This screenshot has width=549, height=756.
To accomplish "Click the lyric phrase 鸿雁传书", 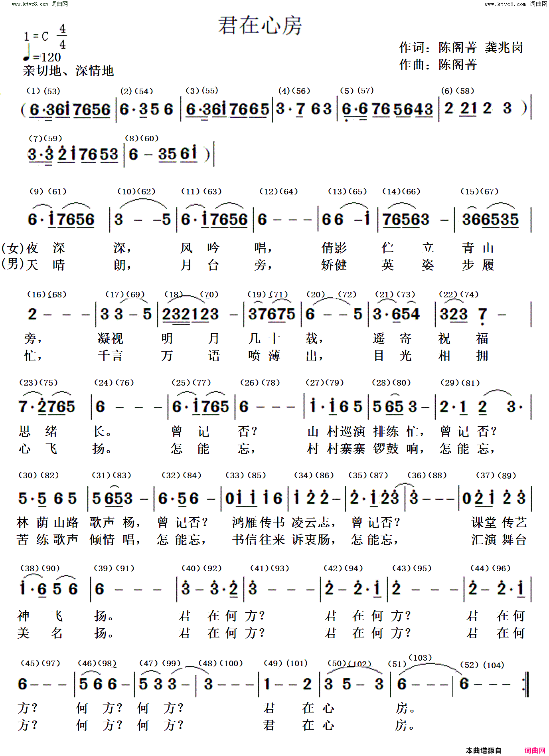I will pos(259,522).
